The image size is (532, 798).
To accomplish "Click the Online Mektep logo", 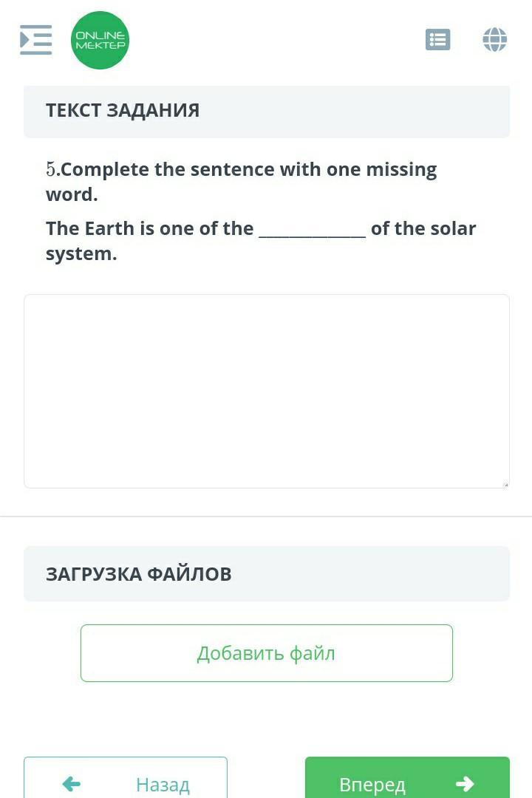I will (x=100, y=40).
